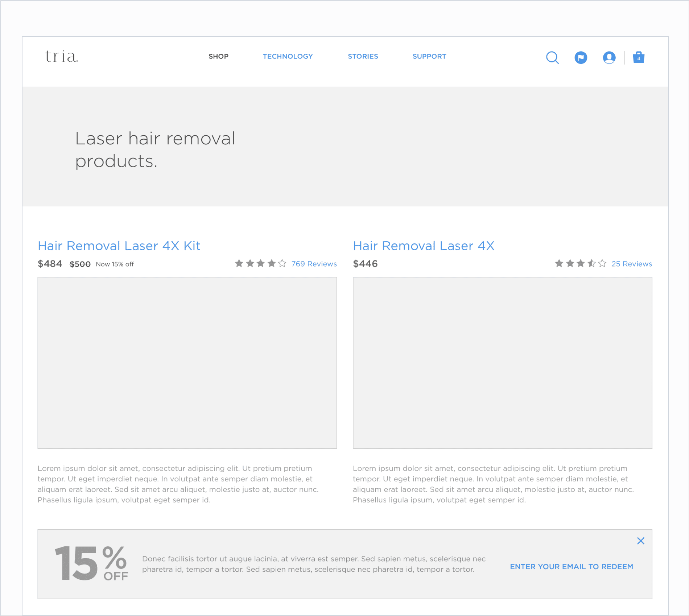
Task: Open the shopping bag cart icon
Action: tap(639, 57)
